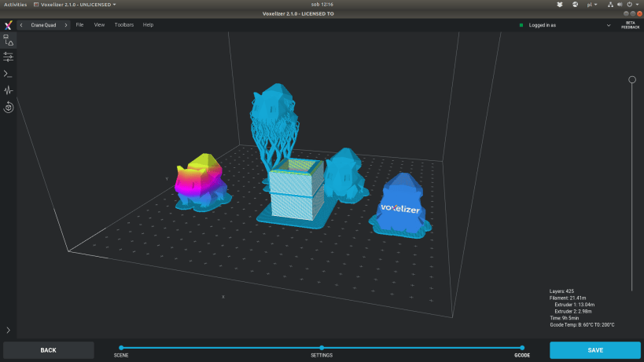Viewport: 644px width, 362px height.
Task: Expand the Logged in as dropdown
Action: point(609,25)
